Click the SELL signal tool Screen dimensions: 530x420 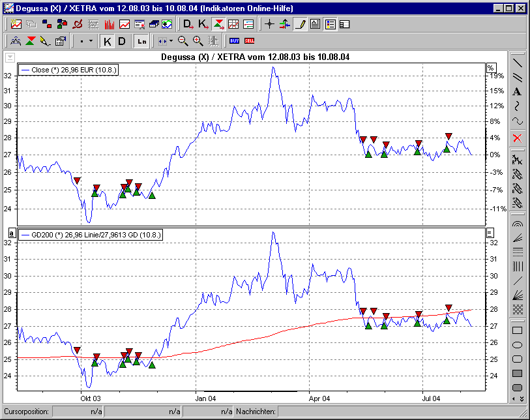248,40
